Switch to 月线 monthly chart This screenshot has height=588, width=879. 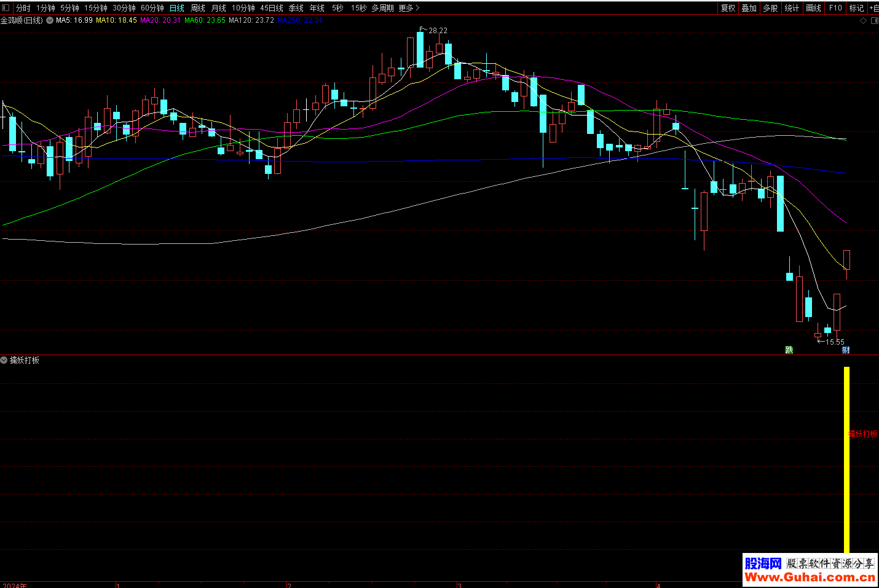click(x=219, y=8)
